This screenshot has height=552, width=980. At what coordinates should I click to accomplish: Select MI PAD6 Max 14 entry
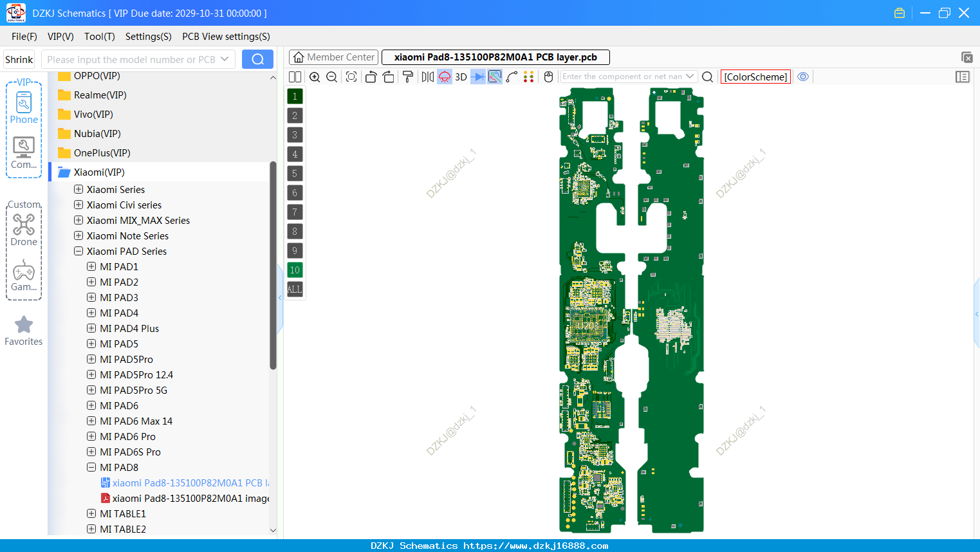(136, 421)
